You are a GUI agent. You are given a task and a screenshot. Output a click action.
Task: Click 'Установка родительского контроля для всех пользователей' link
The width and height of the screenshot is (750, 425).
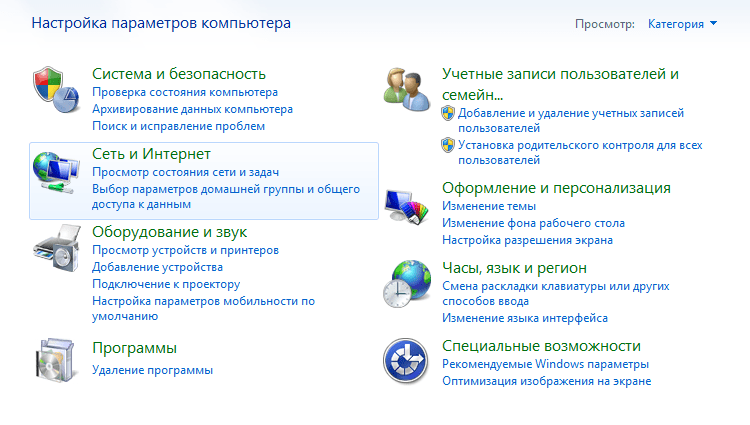pos(580,153)
